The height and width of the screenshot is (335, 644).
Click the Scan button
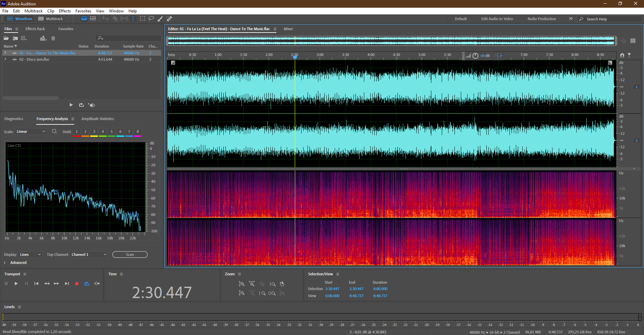tap(130, 255)
